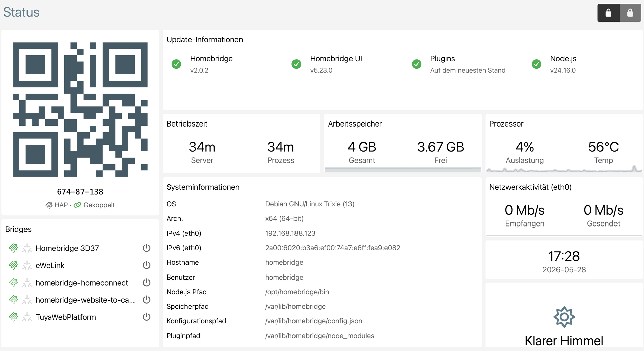Viewport: 644px width, 351px height.
Task: Click the architecture value x64 (64-bit)
Action: click(284, 219)
